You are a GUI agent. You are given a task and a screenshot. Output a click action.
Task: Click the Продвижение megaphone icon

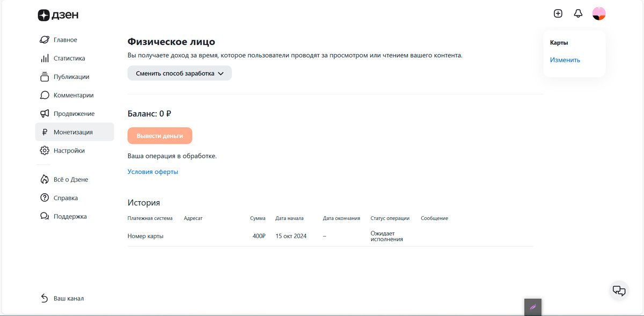point(44,113)
